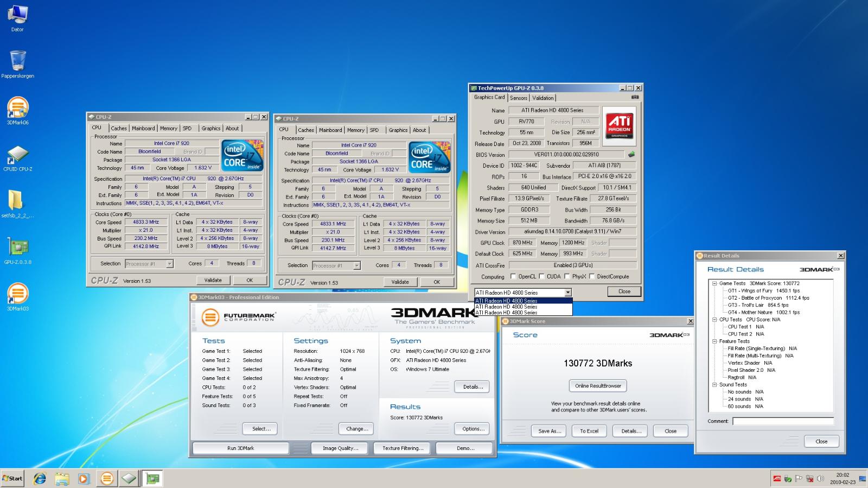Click Options... under Results in 3DMark03
This screenshot has width=868, height=488.
[x=473, y=429]
